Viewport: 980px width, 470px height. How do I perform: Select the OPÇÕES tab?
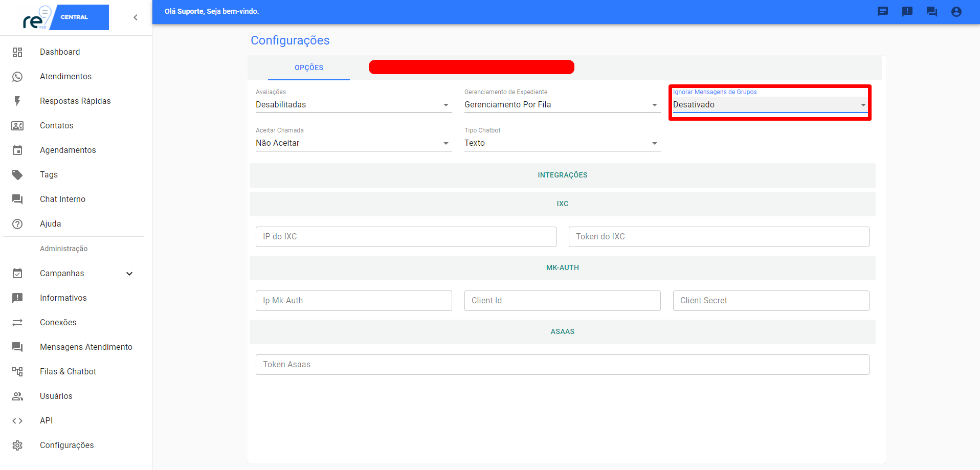tap(309, 68)
